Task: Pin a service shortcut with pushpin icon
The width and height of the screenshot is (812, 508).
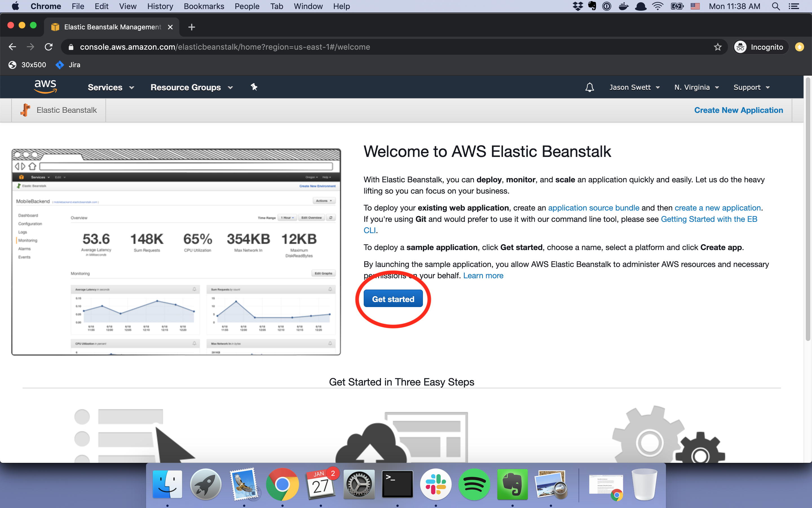Action: pyautogui.click(x=254, y=87)
